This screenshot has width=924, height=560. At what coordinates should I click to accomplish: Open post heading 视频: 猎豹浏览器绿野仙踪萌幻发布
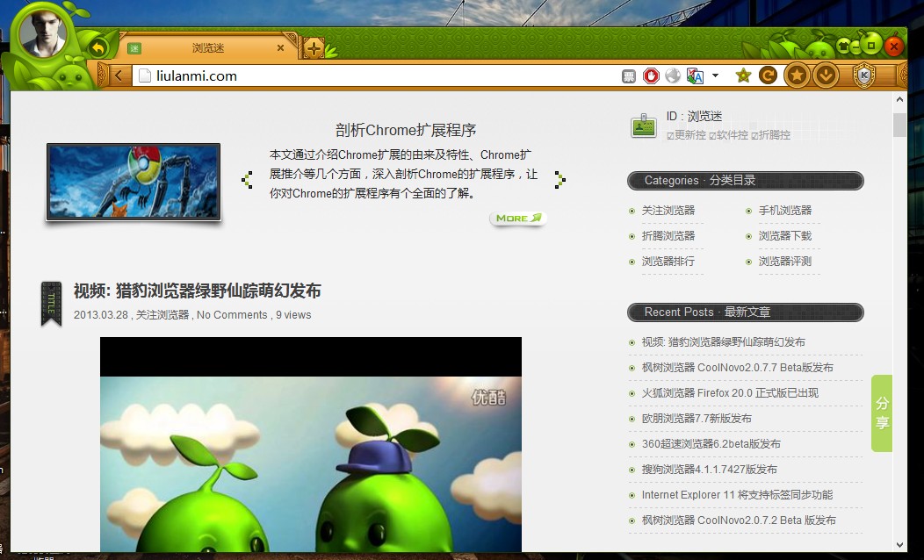[198, 291]
